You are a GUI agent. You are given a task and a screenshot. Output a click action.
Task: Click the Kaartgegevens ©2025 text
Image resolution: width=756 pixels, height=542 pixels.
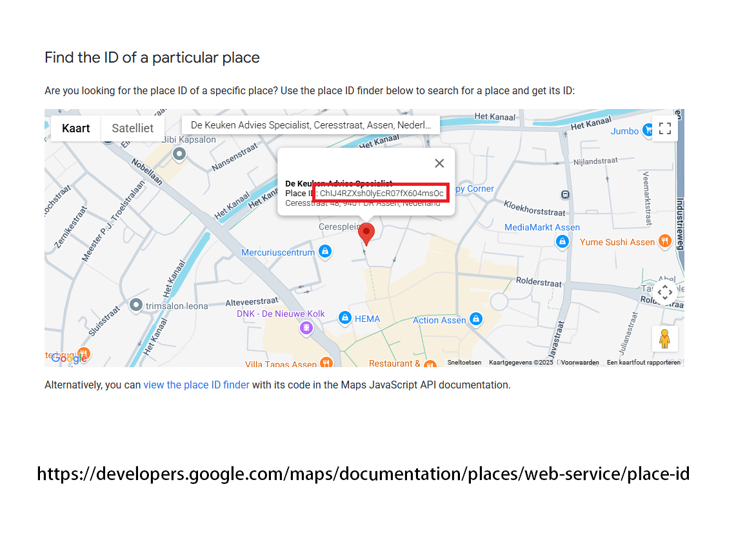tap(521, 363)
